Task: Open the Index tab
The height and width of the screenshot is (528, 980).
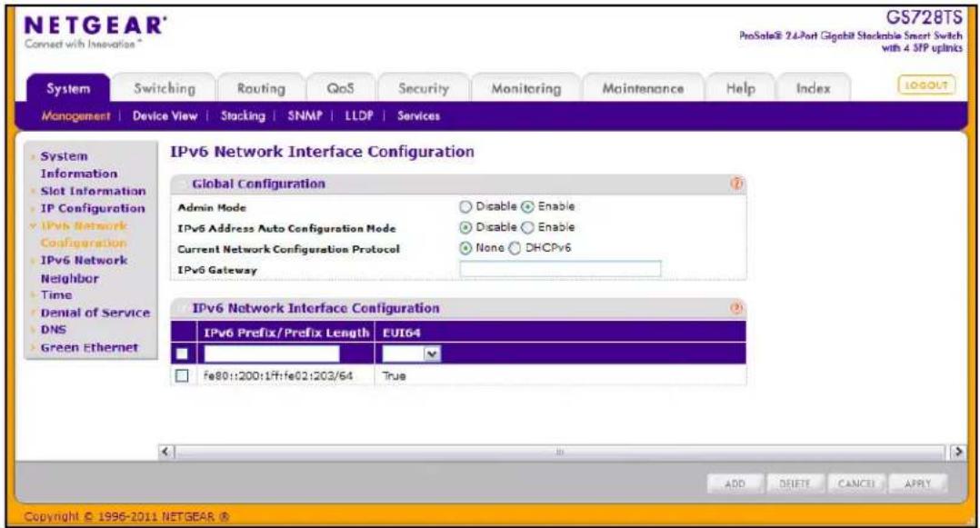Action: (x=813, y=89)
